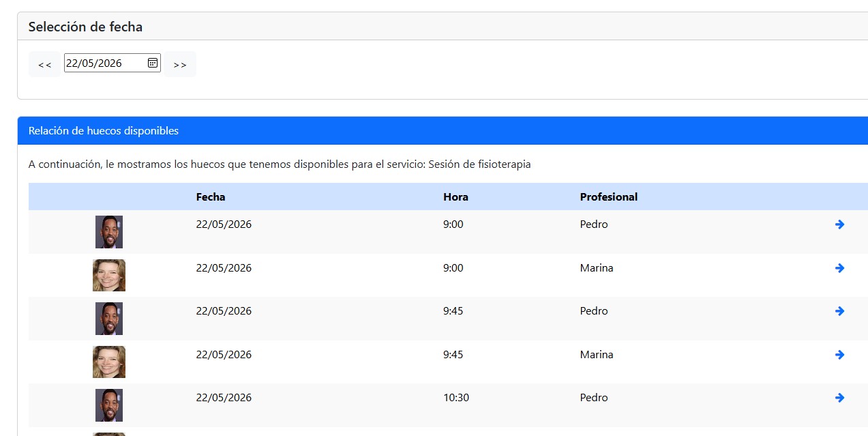The height and width of the screenshot is (436, 868).
Task: Click Pedro's name in the 9:00 row
Action: click(x=594, y=224)
